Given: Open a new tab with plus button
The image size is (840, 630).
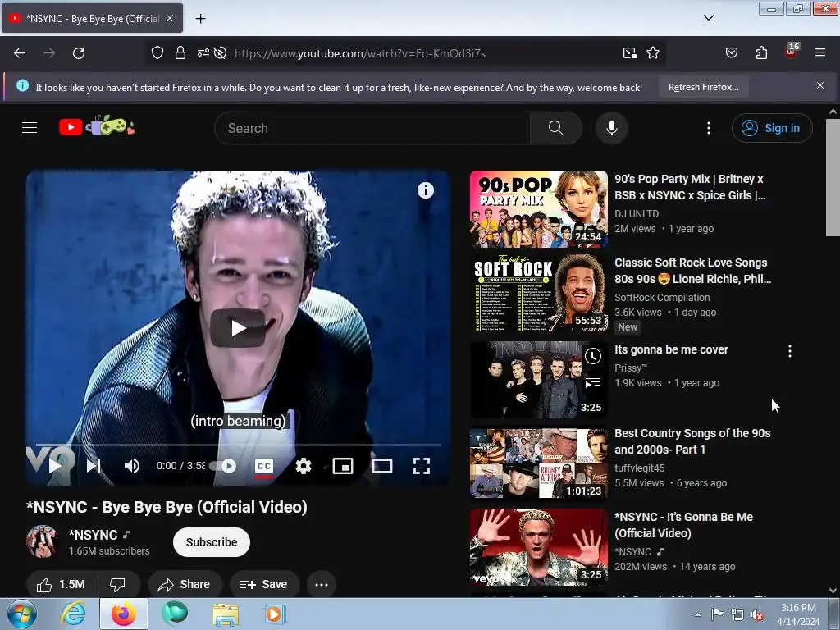Looking at the screenshot, I should coord(200,19).
